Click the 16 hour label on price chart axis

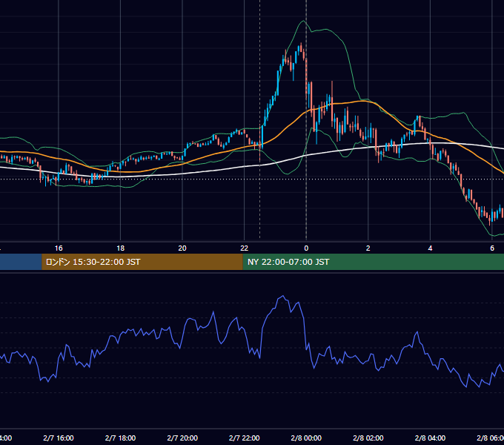(59, 248)
